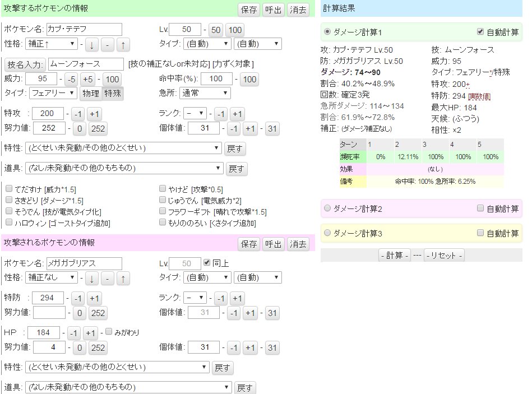Image resolution: width=532 pixels, height=394 pixels.
Task: Increase move power by 5
Action: tap(88, 80)
